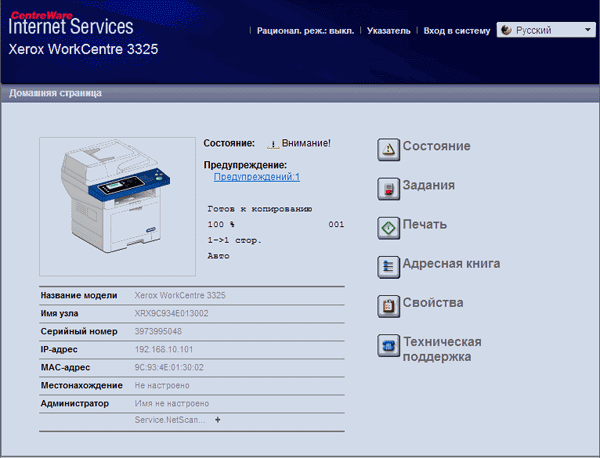Click the printer device image
Viewport: 600px width, 458px height.
(x=117, y=207)
